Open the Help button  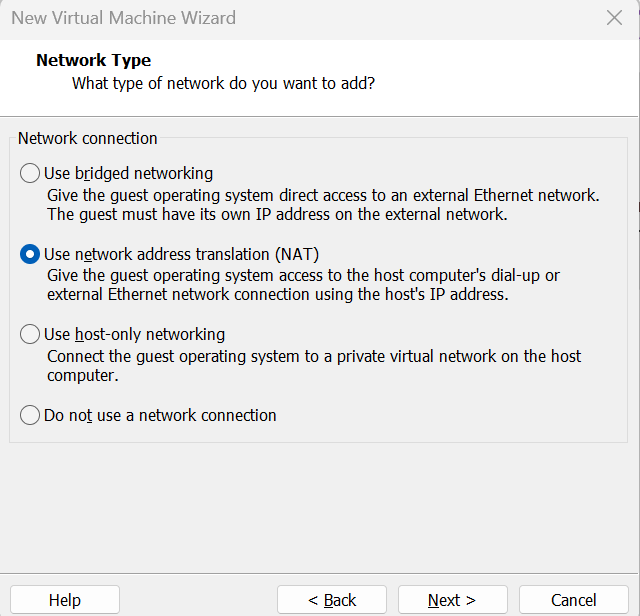[x=65, y=600]
